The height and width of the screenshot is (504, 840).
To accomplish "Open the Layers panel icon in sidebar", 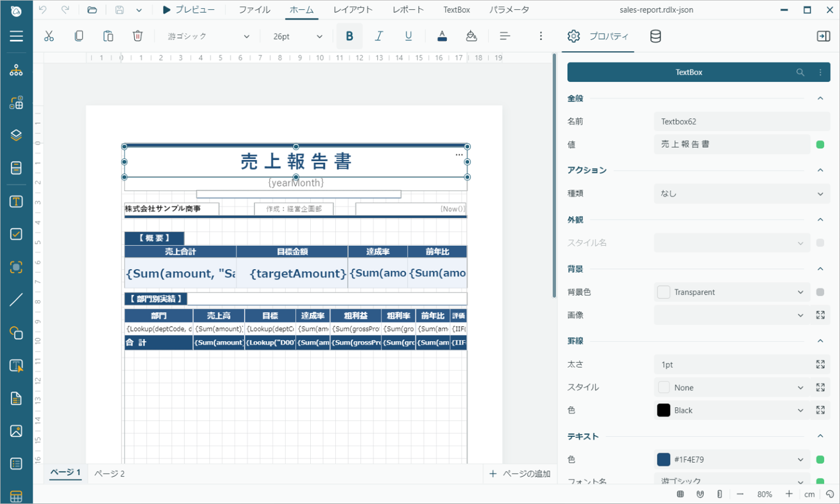I will click(16, 135).
